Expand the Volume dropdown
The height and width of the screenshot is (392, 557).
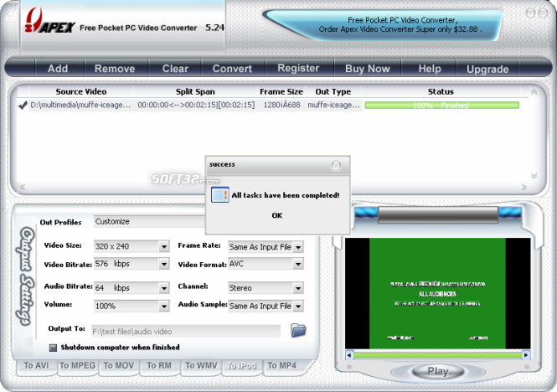pyautogui.click(x=164, y=306)
